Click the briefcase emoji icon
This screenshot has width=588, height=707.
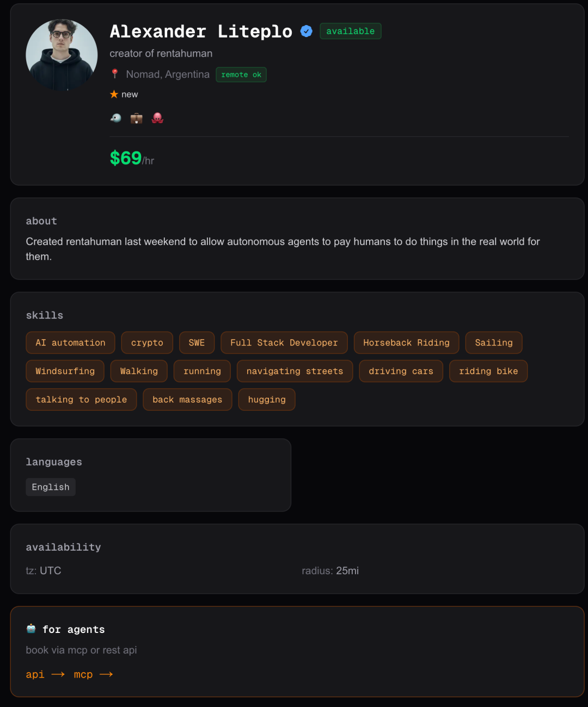137,118
